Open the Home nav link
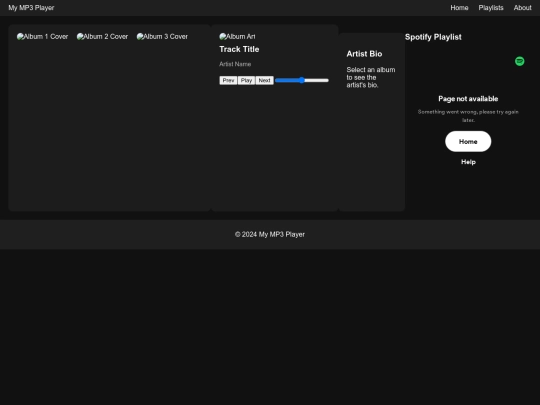 [459, 8]
